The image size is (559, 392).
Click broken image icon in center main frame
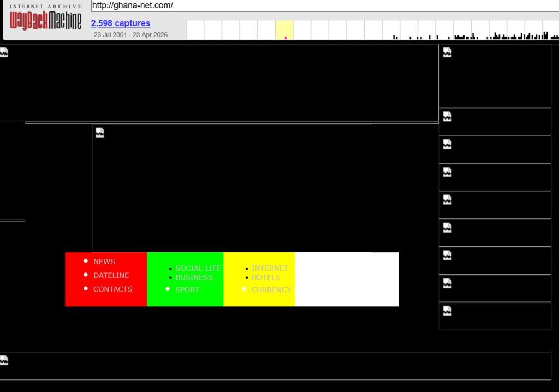pyautogui.click(x=100, y=133)
